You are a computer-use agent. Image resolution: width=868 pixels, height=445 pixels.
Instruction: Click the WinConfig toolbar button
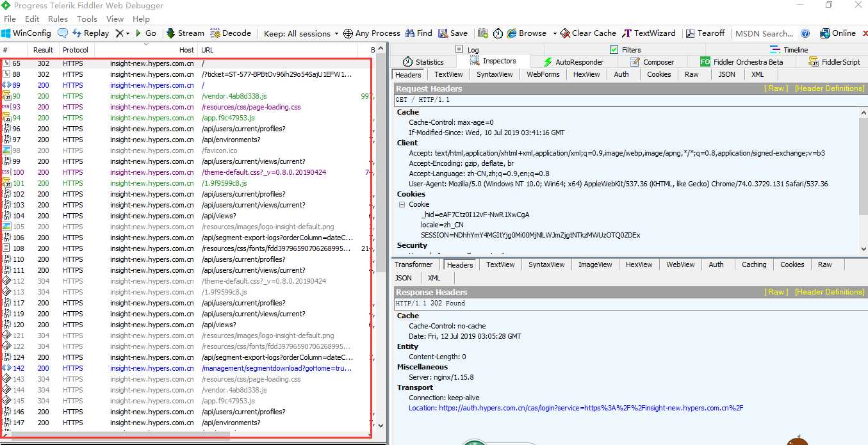tap(26, 33)
